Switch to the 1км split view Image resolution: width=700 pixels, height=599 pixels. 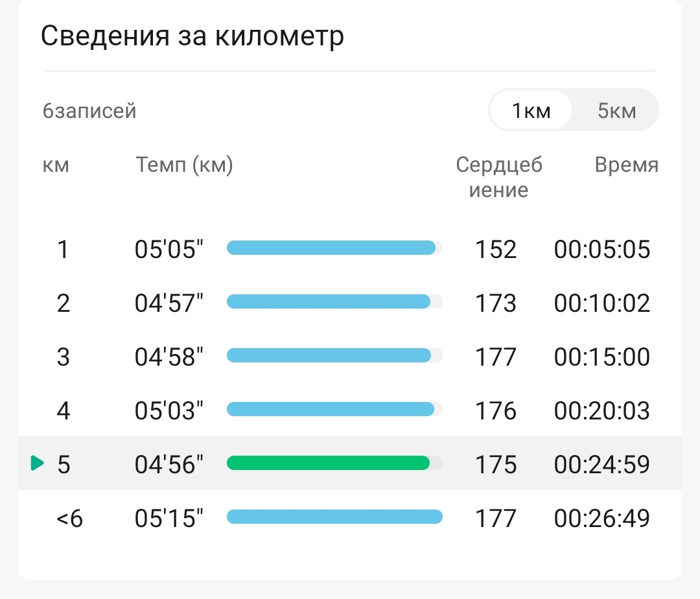531,110
